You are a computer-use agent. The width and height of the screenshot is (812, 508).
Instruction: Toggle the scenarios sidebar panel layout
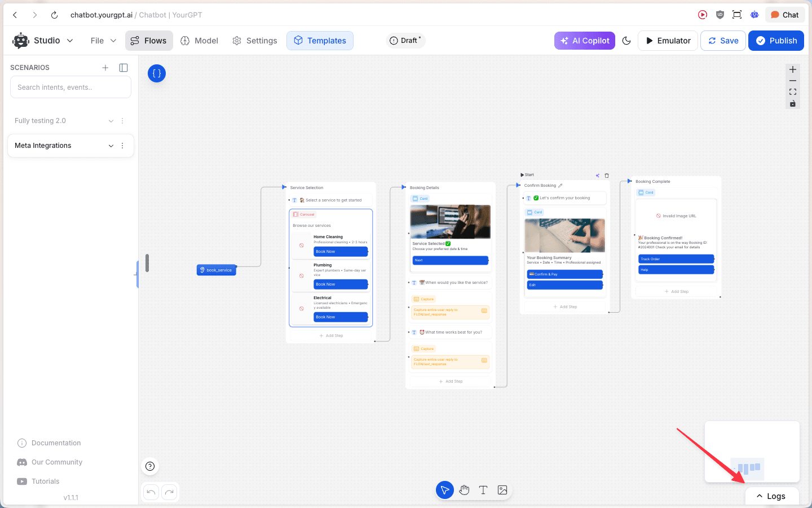coord(123,68)
